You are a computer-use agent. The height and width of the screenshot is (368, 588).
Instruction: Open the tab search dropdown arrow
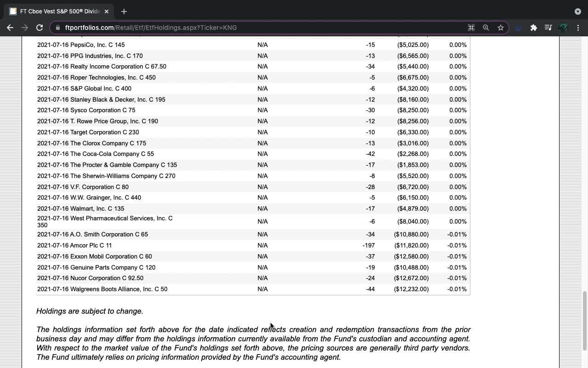pos(577,11)
